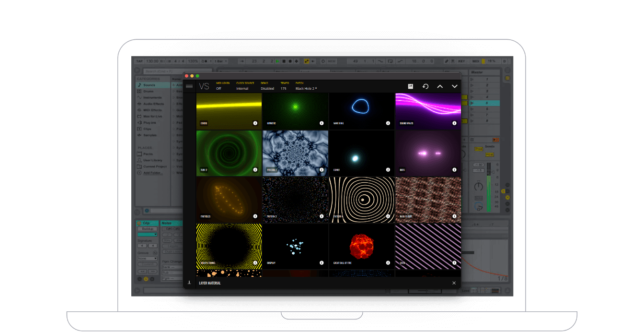Screen dimensions: 644x332
Task: Click the record button in Ableton transport
Action: 290,61
